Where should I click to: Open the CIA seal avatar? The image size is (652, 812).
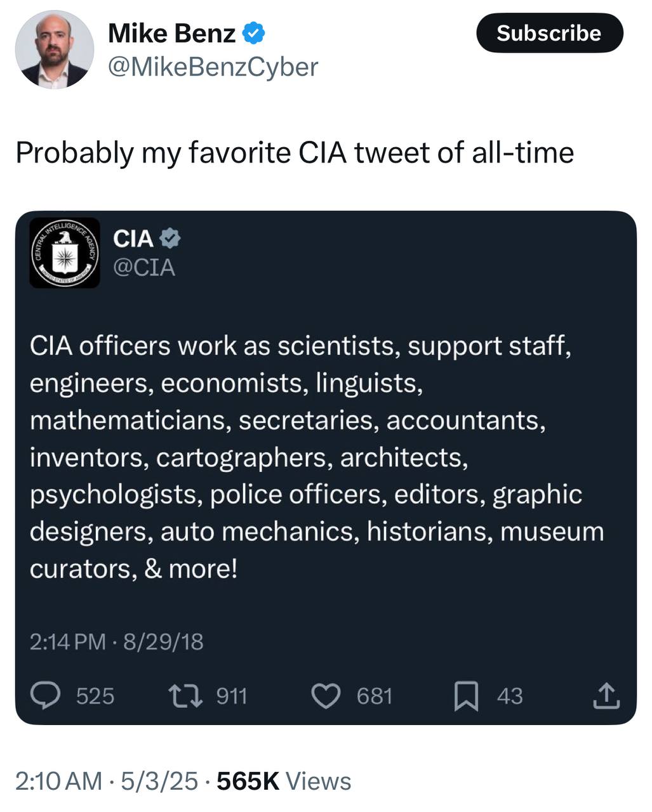pyautogui.click(x=65, y=253)
